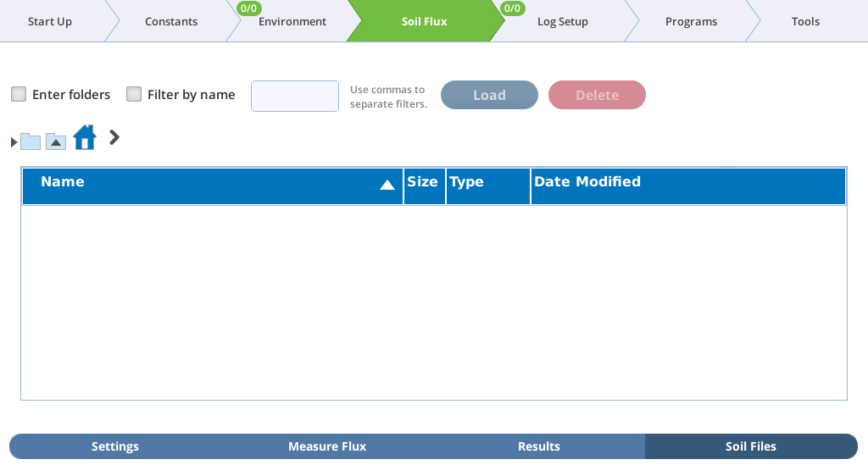This screenshot has height=476, width=868.
Task: Expand the folder tree triangle
Action: [14, 142]
